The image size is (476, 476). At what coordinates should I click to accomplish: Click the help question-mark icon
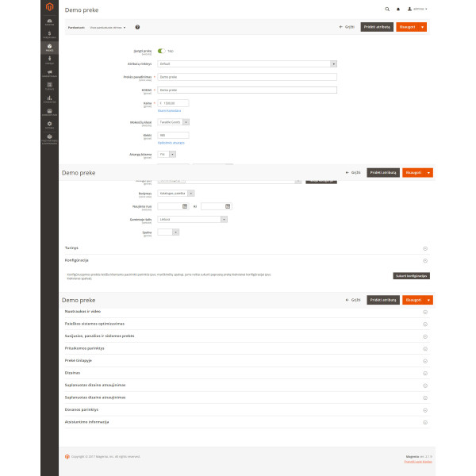click(x=137, y=27)
